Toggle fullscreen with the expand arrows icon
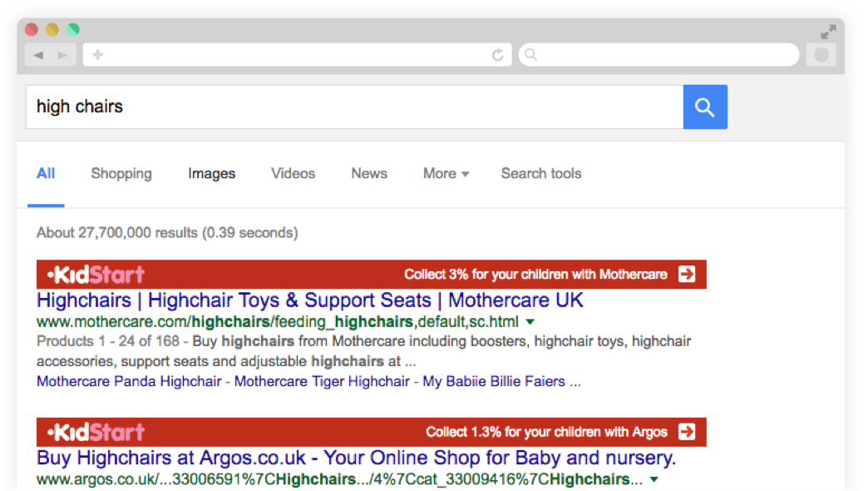This screenshot has height=491, width=868. [x=828, y=32]
